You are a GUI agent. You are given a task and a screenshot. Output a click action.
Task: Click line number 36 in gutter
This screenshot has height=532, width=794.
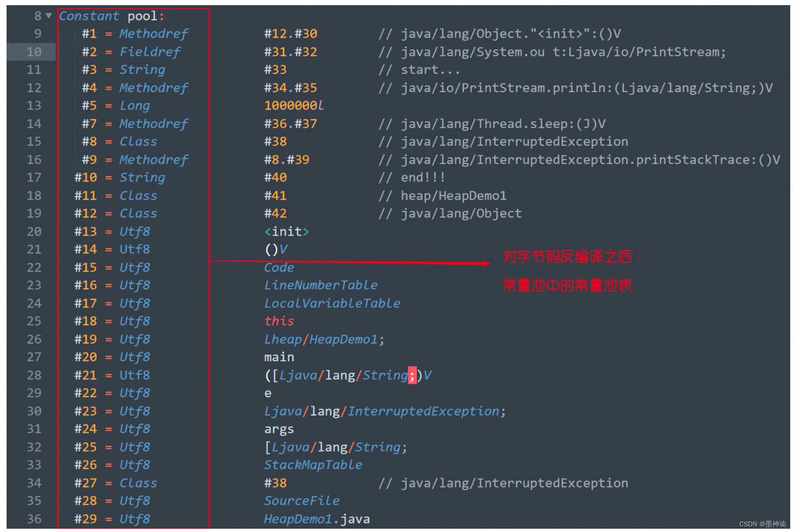(34, 519)
